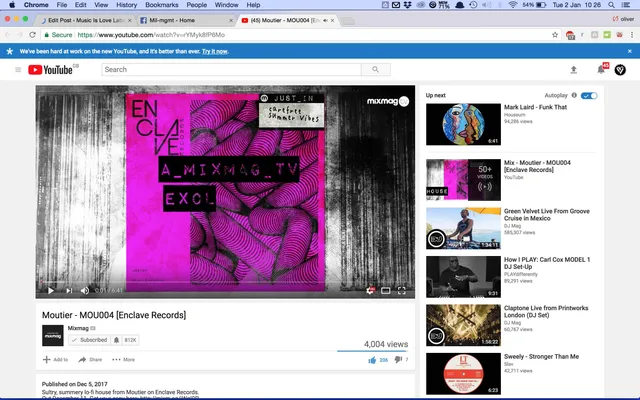Open Chrome three-dot menu
Screen dimensions: 640x400
tap(631, 35)
